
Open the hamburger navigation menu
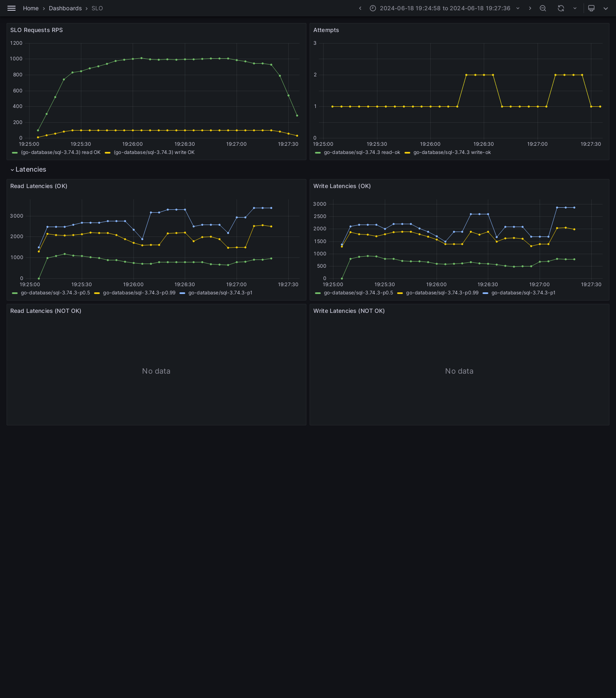(x=11, y=8)
